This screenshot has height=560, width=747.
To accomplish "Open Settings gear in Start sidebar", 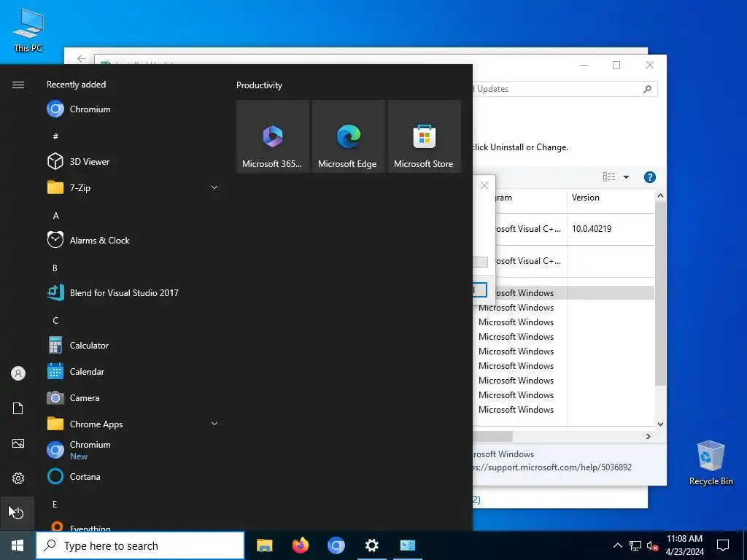I will (18, 478).
